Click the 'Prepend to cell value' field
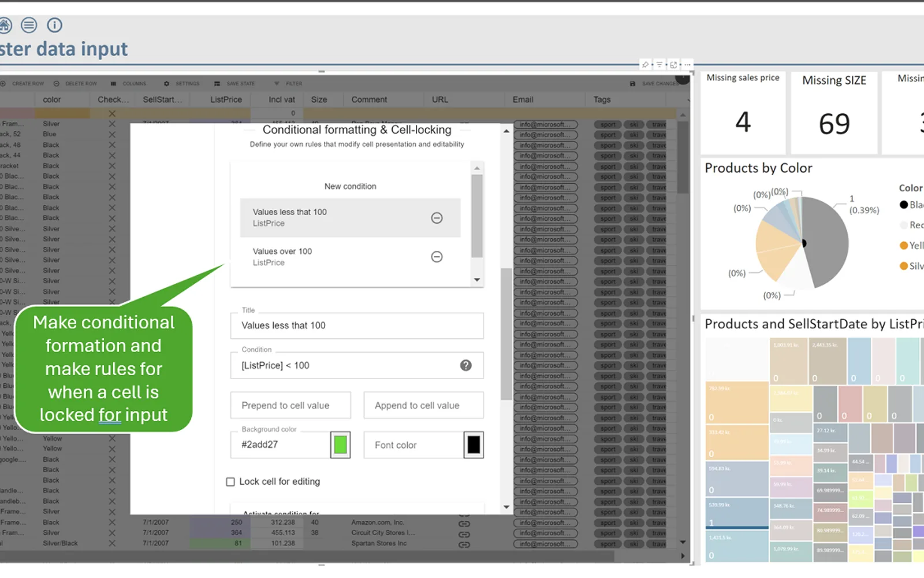Image resolution: width=924 pixels, height=578 pixels. (x=290, y=406)
